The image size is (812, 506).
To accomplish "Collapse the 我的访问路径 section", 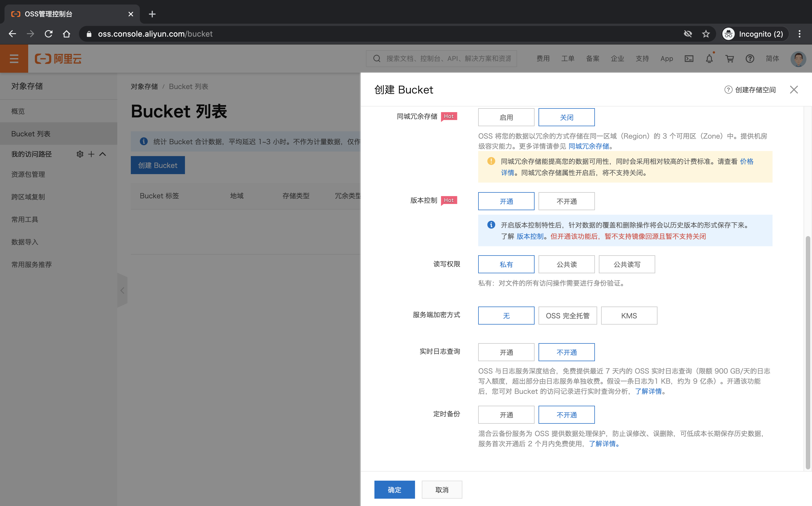I will click(x=103, y=154).
